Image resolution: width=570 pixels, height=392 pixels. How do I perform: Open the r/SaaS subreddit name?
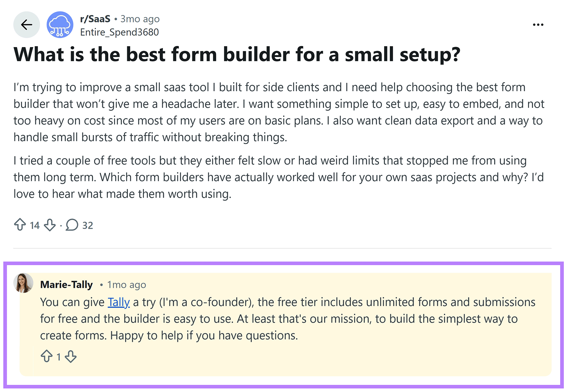click(x=95, y=19)
